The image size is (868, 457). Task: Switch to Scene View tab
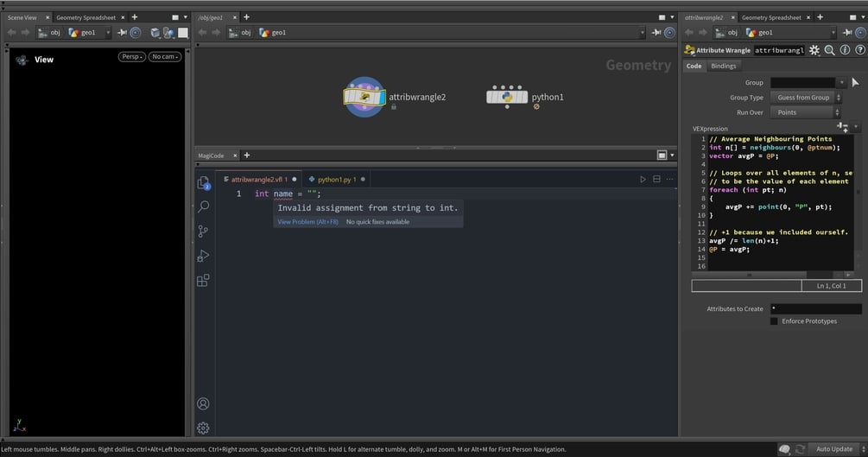click(x=22, y=18)
